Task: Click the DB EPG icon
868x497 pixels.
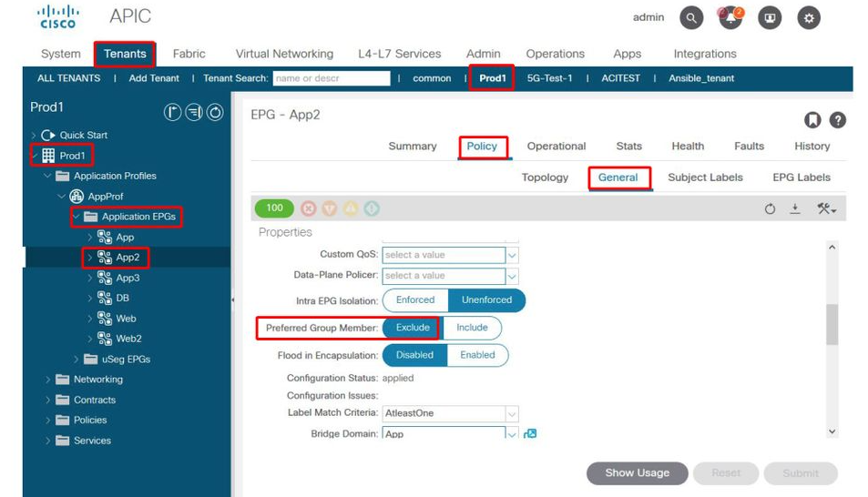Action: click(x=105, y=298)
